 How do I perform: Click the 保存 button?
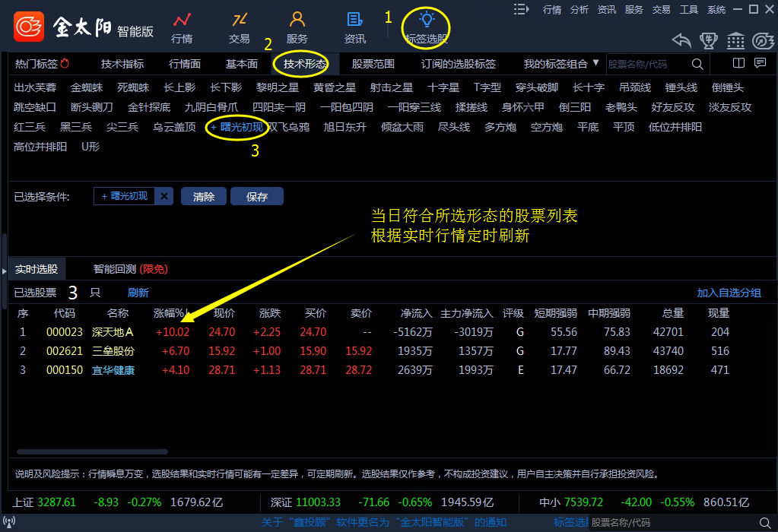pyautogui.click(x=257, y=196)
